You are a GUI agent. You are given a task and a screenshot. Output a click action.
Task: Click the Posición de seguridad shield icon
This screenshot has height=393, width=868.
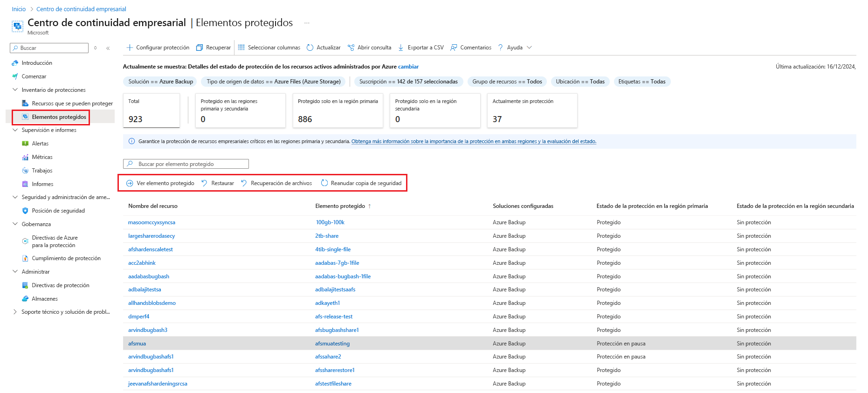point(25,211)
